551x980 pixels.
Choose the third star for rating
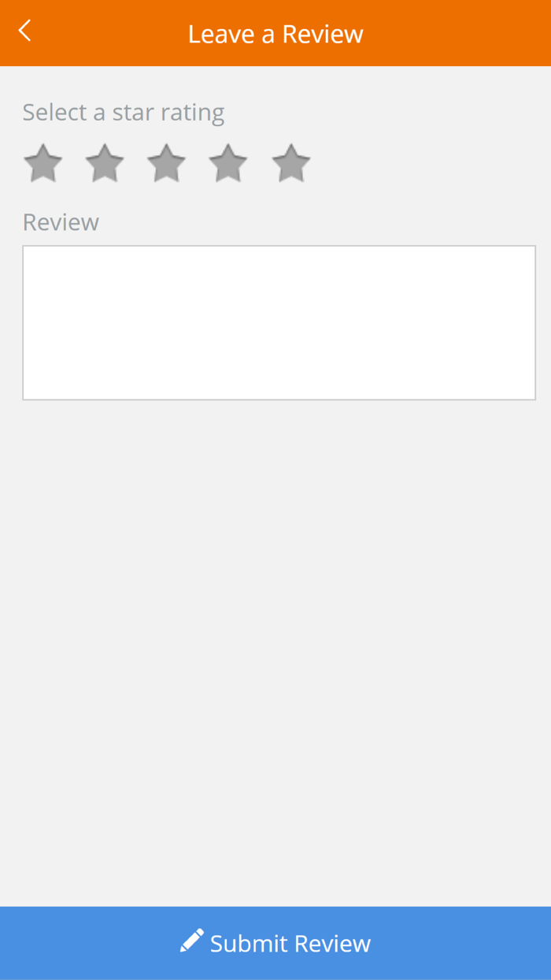click(167, 163)
